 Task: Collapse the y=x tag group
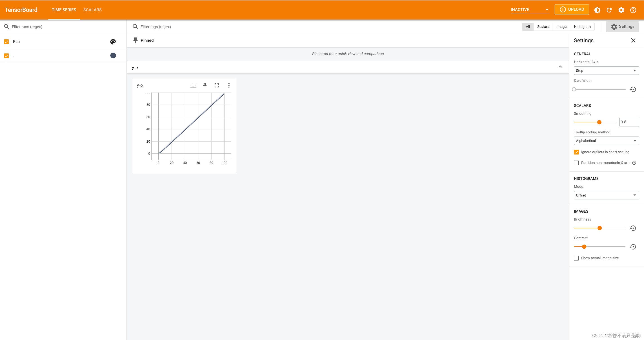pos(560,67)
